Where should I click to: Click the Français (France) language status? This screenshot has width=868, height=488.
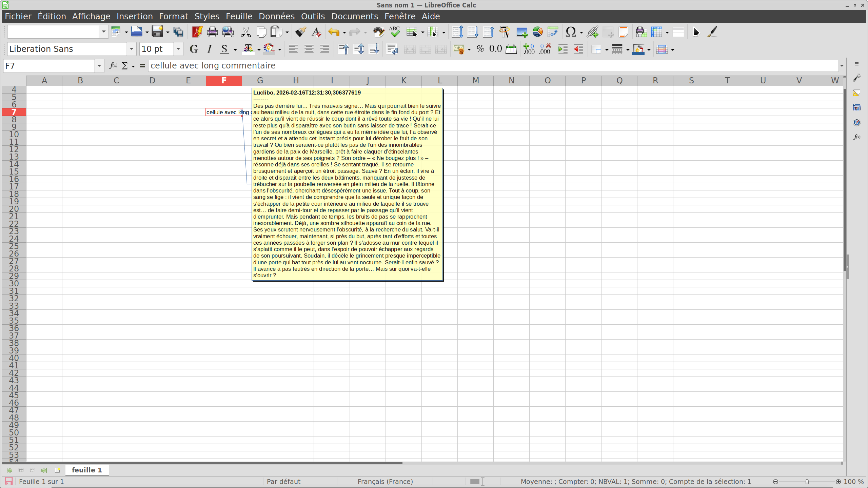coord(385,482)
